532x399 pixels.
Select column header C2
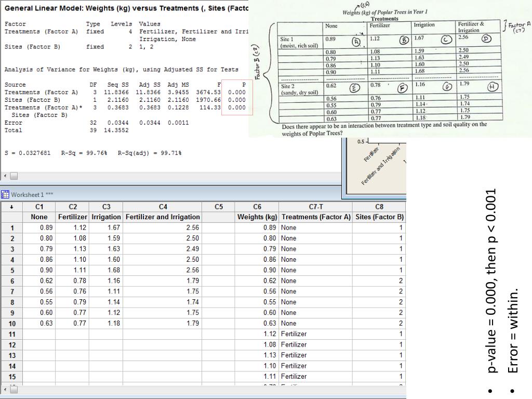pos(73,207)
